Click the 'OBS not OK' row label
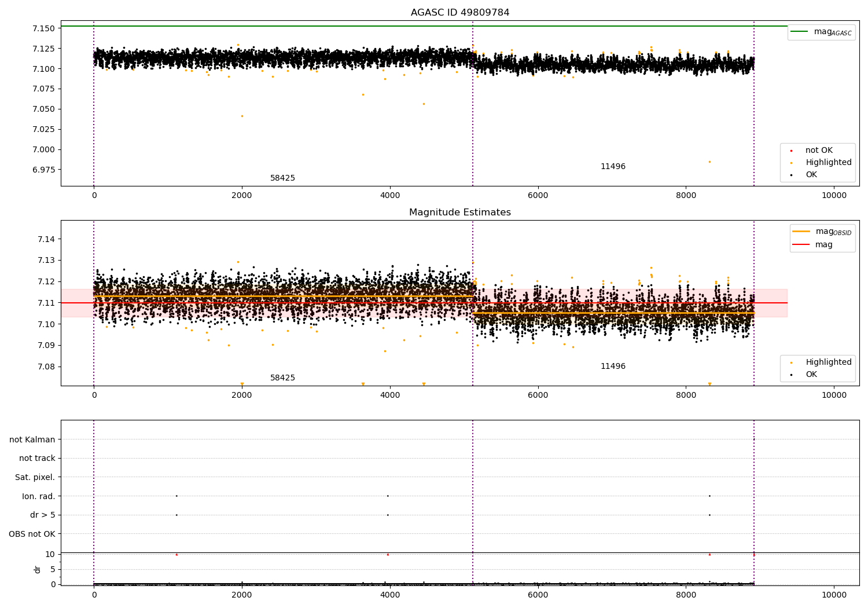 click(x=32, y=534)
